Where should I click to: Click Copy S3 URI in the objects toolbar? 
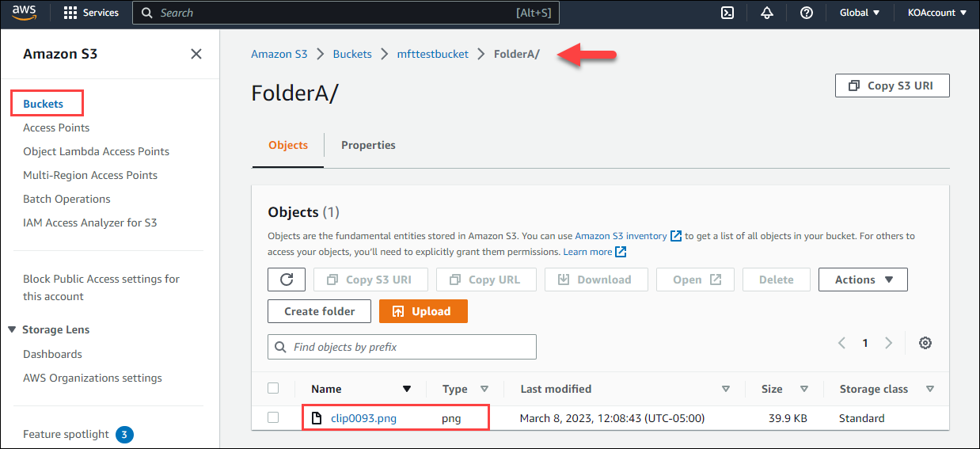pos(370,280)
